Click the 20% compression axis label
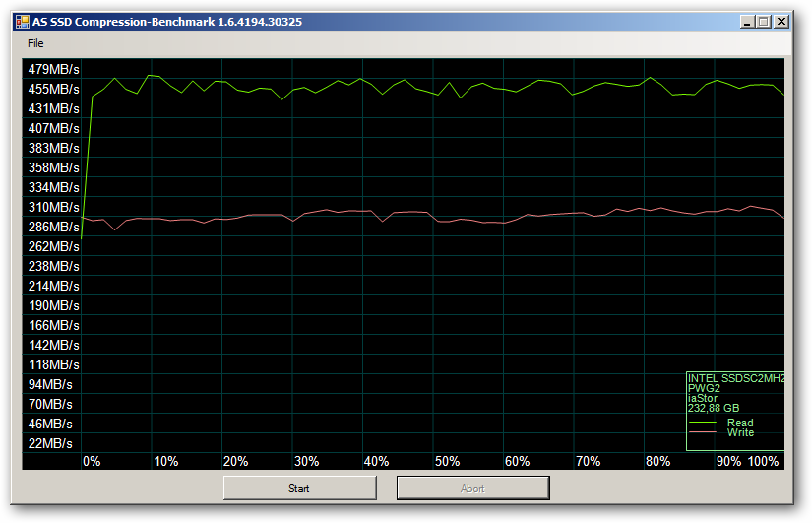Screen dimensions: 812x523 (x=235, y=461)
